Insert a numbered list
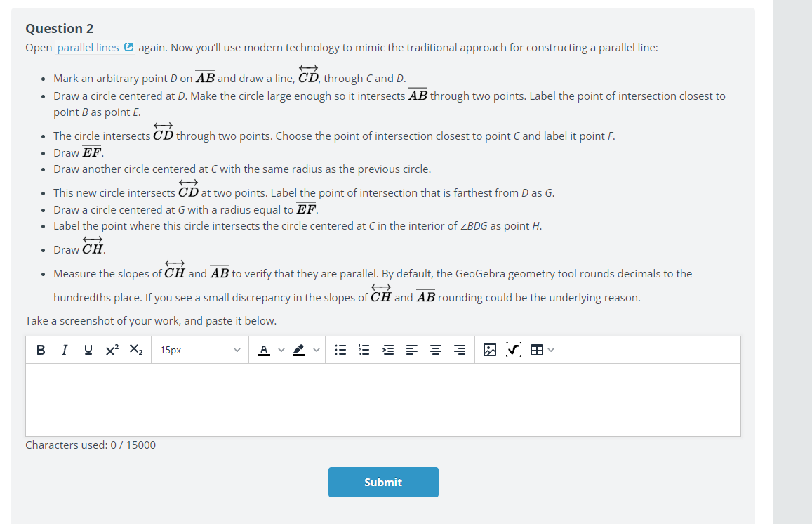Screen dimensions: 812x524 pyautogui.click(x=364, y=350)
